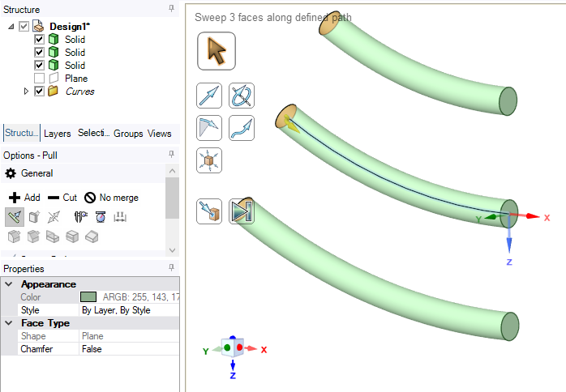Click the first greyed rounded-edge block icon
This screenshot has height=392, width=566.
[x=14, y=237]
